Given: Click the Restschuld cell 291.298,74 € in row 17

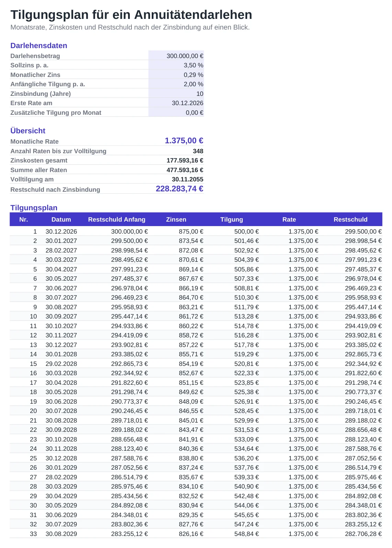Looking at the screenshot, I should tap(363, 383).
